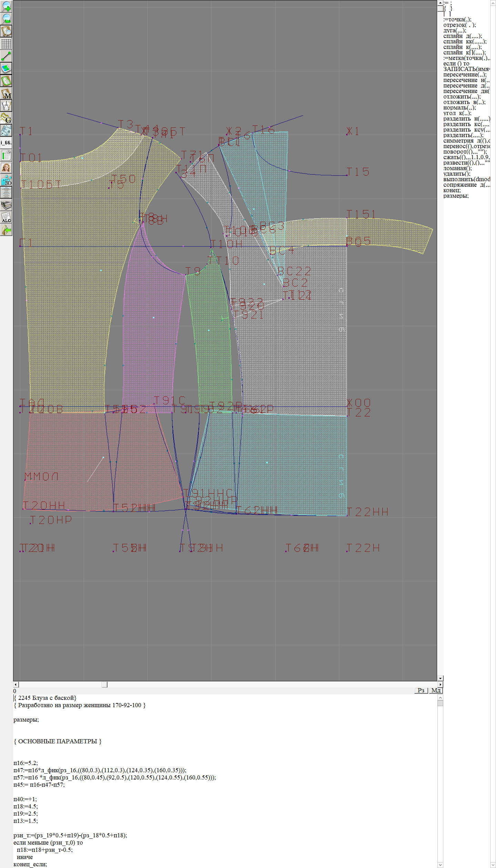Click the i_66. toolbar button
Image resolution: width=496 pixels, height=868 pixels.
[x=6, y=143]
